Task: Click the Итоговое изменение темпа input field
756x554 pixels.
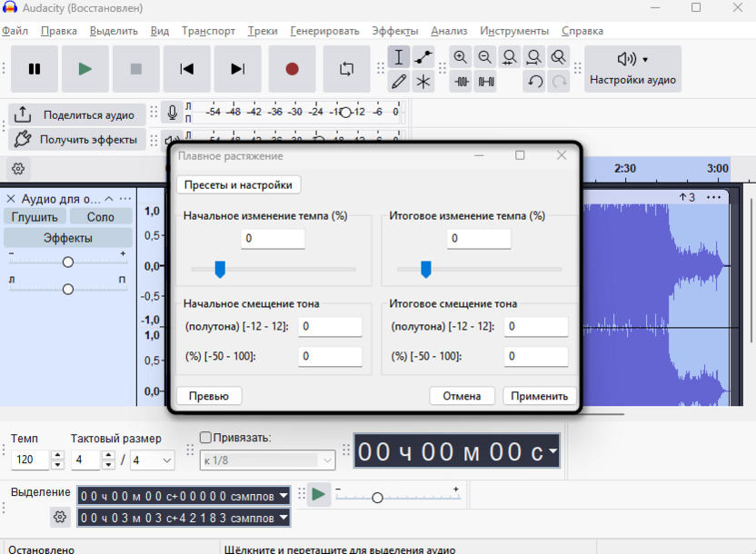Action: [x=479, y=239]
